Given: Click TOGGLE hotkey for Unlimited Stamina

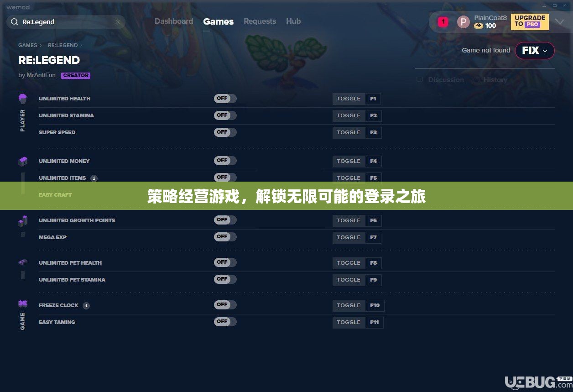Looking at the screenshot, I should [x=349, y=115].
